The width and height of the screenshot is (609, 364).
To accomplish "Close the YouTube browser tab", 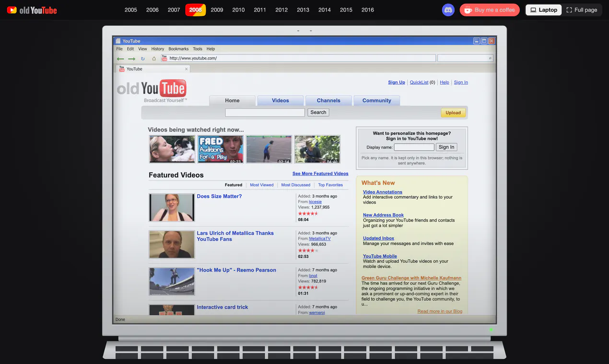I will [x=187, y=69].
